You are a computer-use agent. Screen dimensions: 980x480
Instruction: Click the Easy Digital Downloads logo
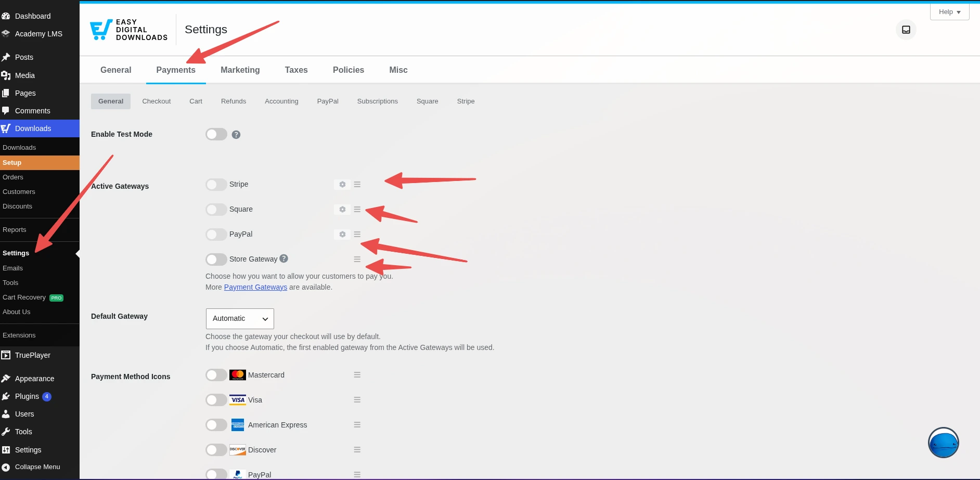click(128, 30)
